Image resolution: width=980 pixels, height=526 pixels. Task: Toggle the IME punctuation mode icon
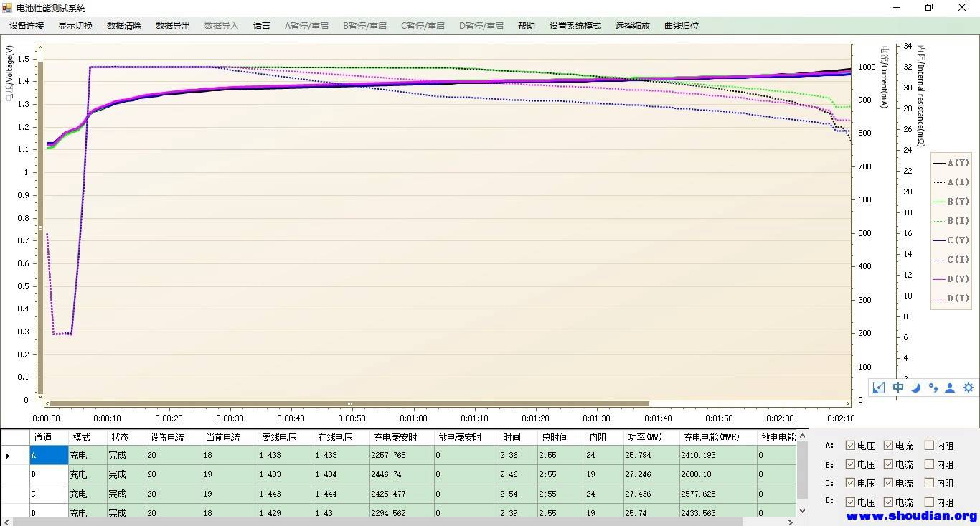pos(933,388)
